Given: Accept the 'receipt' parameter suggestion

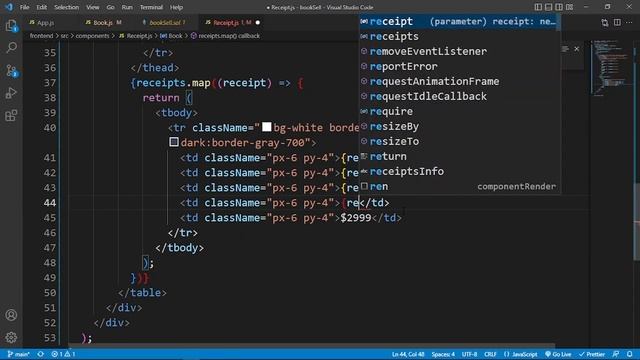Looking at the screenshot, I should tap(459, 22).
